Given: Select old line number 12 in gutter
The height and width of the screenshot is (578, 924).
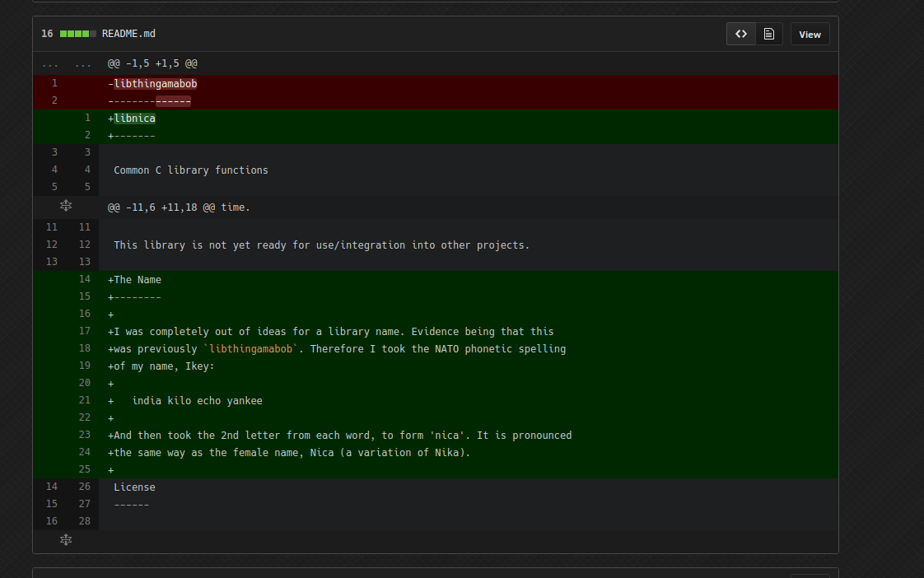Looking at the screenshot, I should (52, 244).
